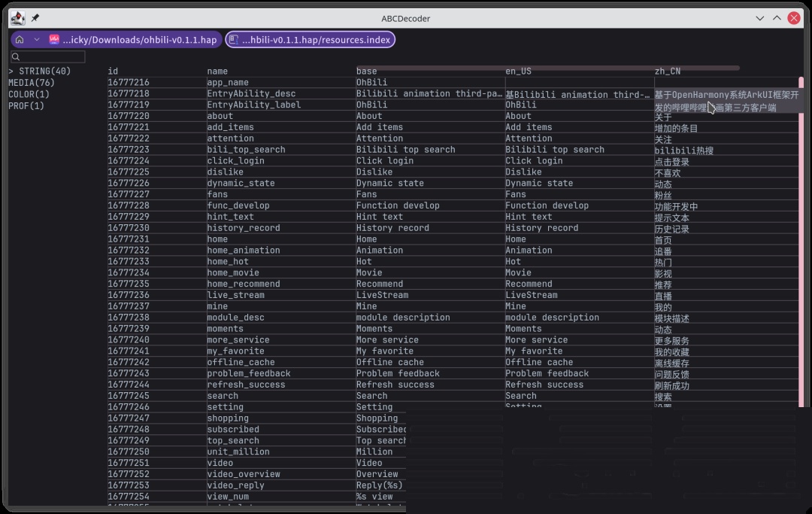Click the ABCDecoder app icon in title bar
Screen dimensions: 812x514
click(17, 18)
